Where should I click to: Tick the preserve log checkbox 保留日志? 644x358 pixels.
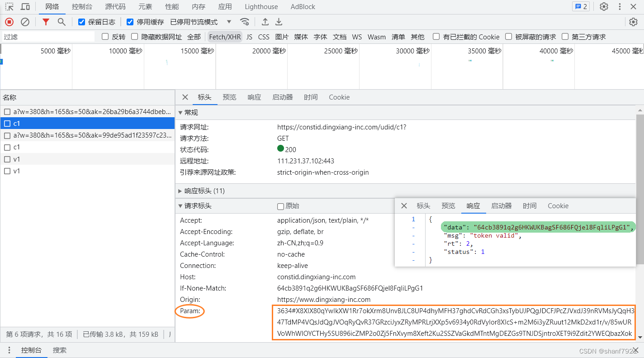pyautogui.click(x=81, y=22)
